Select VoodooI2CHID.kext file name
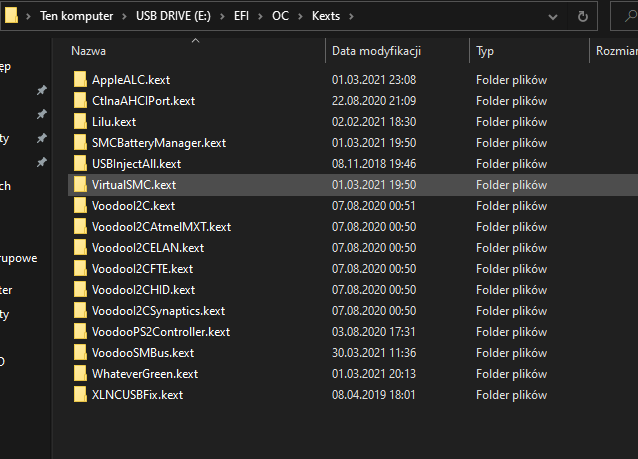The width and height of the screenshot is (638, 459). pyautogui.click(x=143, y=290)
